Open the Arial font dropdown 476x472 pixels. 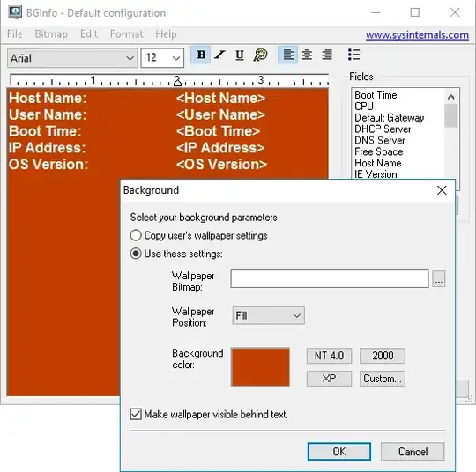tap(72, 57)
